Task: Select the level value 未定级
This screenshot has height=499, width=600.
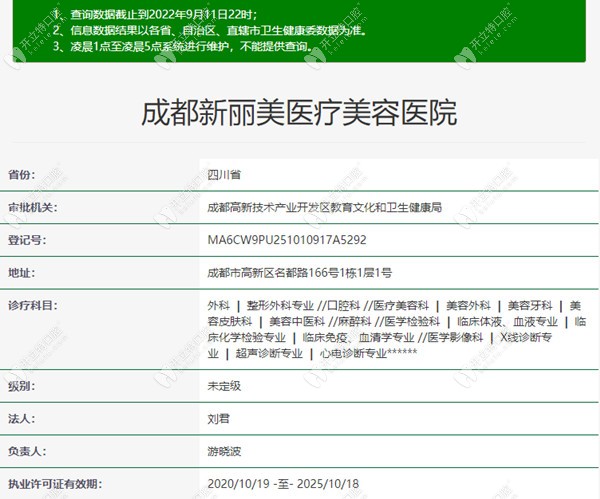Action: [224, 386]
